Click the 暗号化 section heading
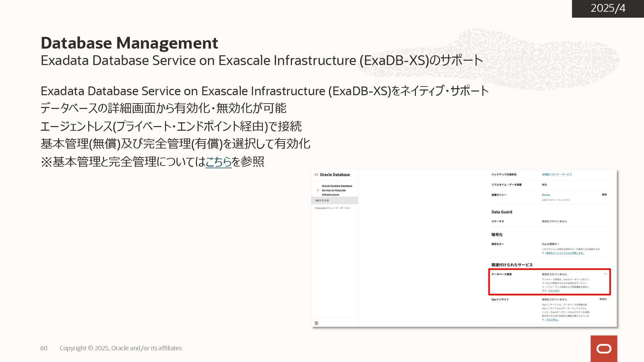This screenshot has height=362, width=644. (497, 235)
